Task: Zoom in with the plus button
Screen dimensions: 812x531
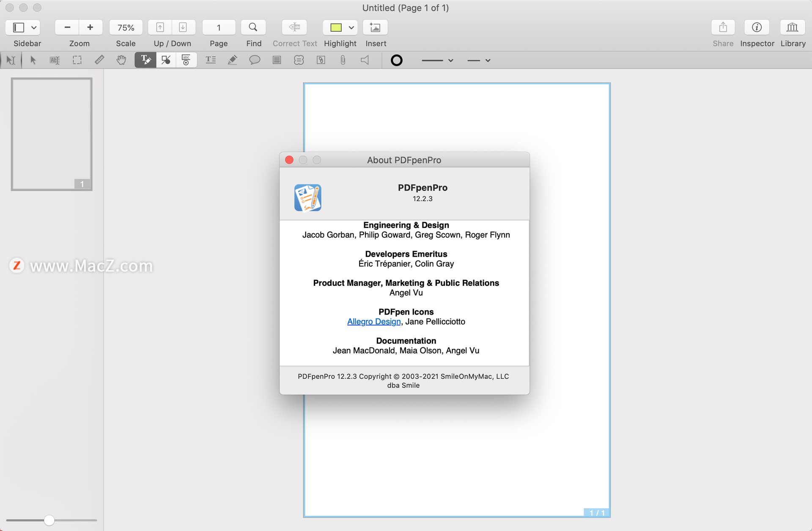Action: [90, 27]
